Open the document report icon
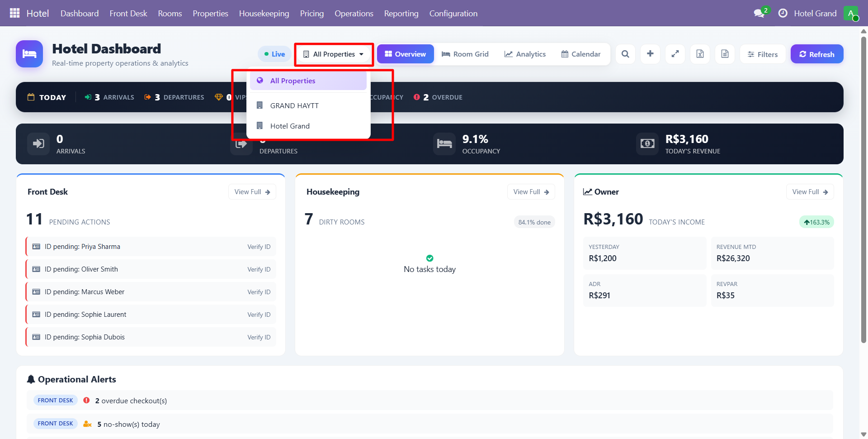Screen dimensions: 868x439 tap(725, 54)
